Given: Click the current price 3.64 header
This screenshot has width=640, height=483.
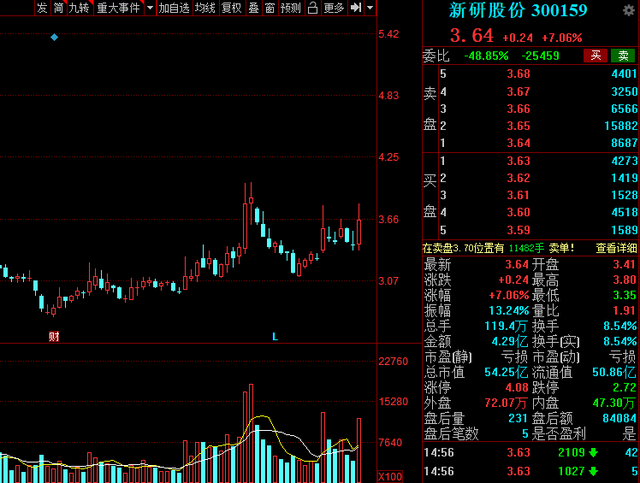Looking at the screenshot, I should (472, 36).
